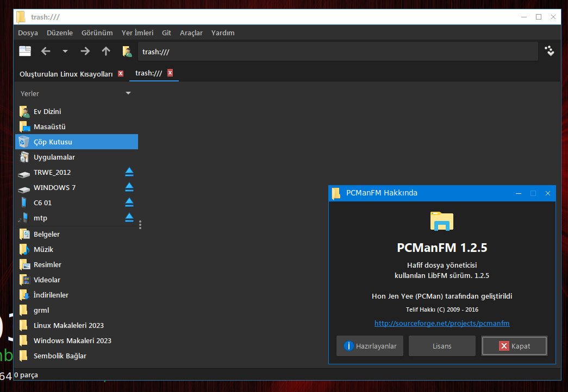Image resolution: width=568 pixels, height=392 pixels.
Task: Eject the C6 01 device
Action: click(x=129, y=203)
